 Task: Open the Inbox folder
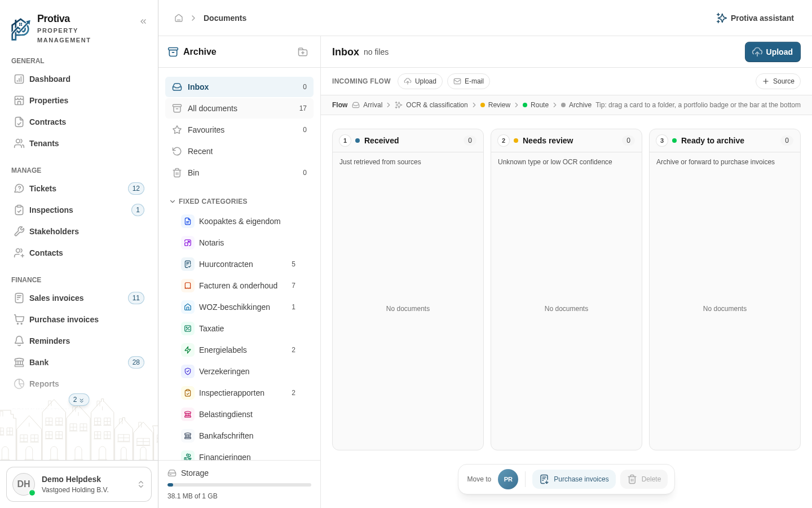pyautogui.click(x=239, y=87)
